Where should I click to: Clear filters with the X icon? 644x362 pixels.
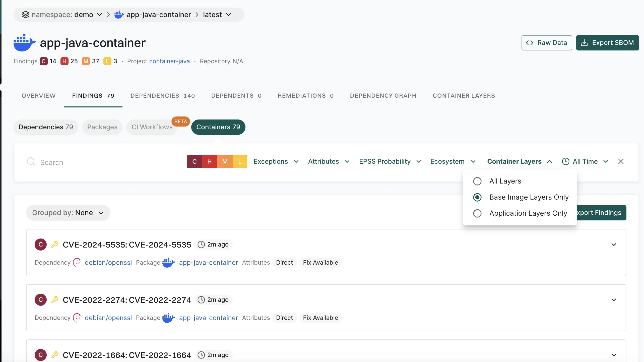point(621,161)
